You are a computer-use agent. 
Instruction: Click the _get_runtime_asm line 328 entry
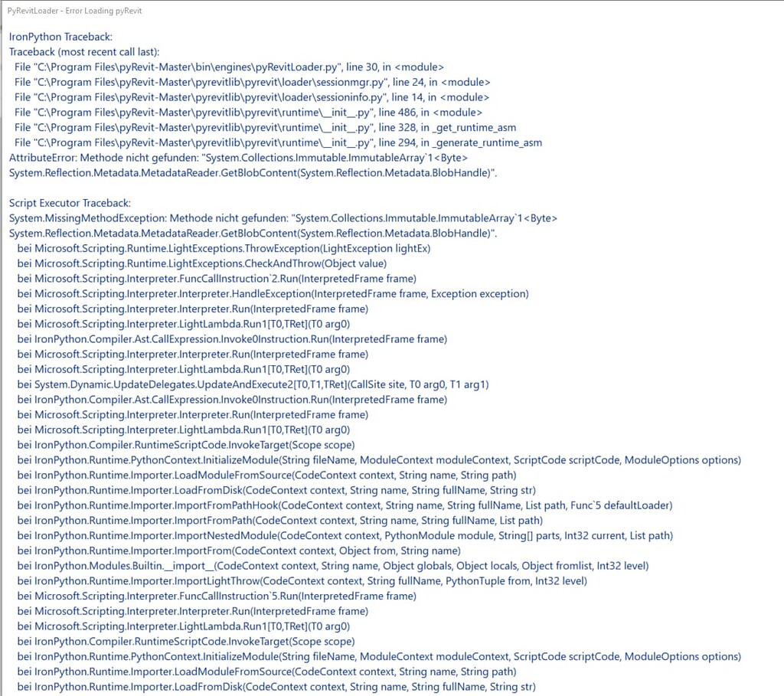(266, 128)
